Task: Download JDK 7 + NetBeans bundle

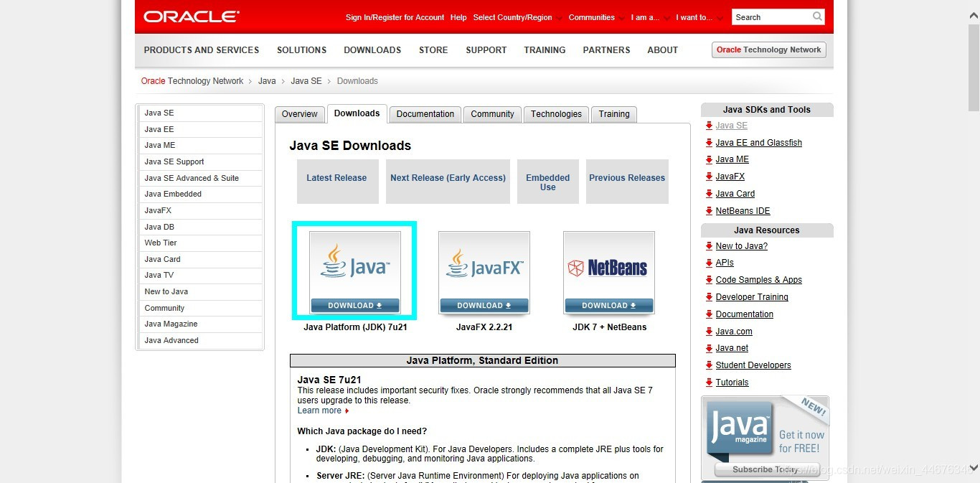Action: [609, 306]
